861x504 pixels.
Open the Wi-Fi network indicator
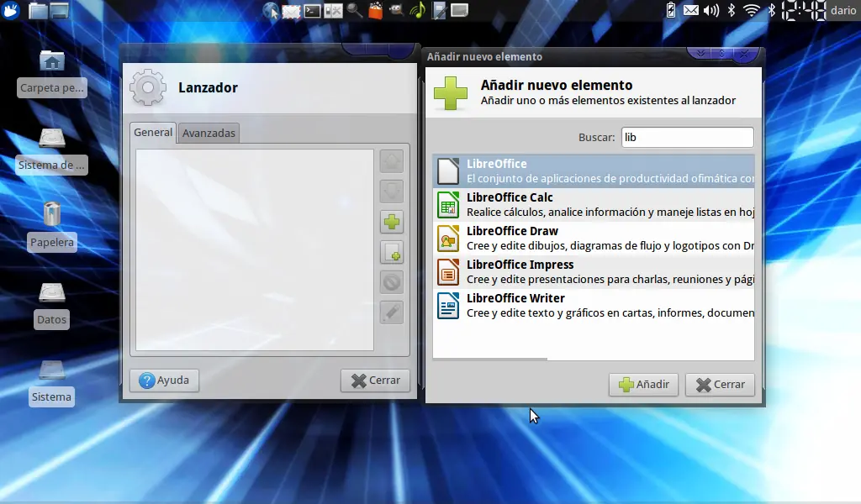751,10
